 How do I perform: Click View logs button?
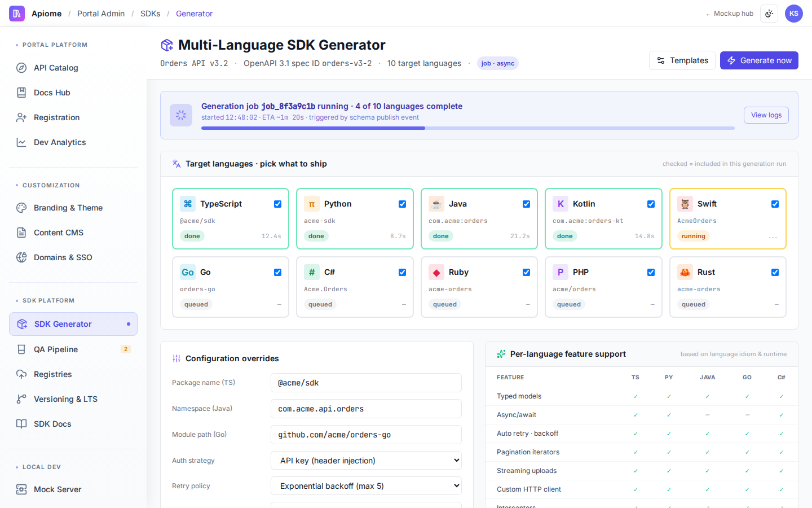(x=766, y=115)
